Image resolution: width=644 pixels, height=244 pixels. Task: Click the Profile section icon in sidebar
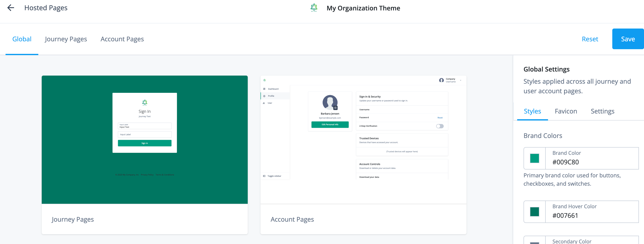coord(264,96)
